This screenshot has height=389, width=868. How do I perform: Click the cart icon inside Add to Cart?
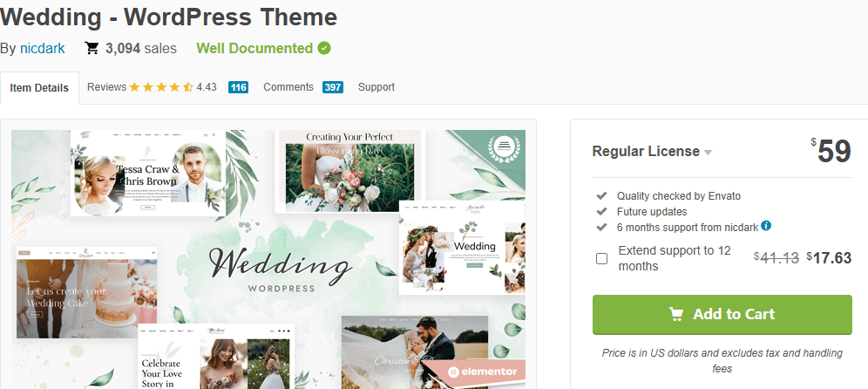click(x=676, y=314)
